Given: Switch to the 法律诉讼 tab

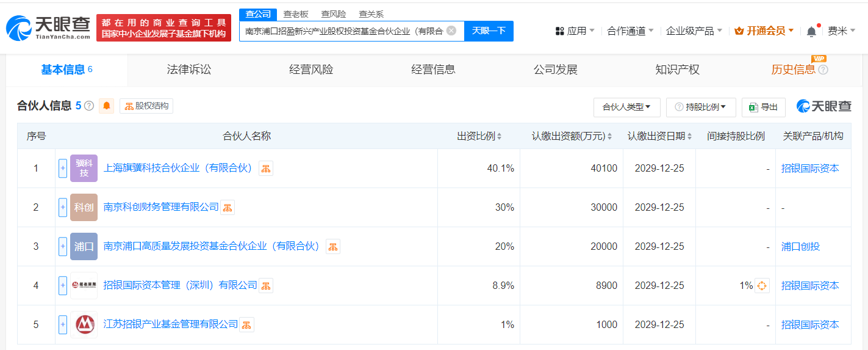Looking at the screenshot, I should point(189,70).
